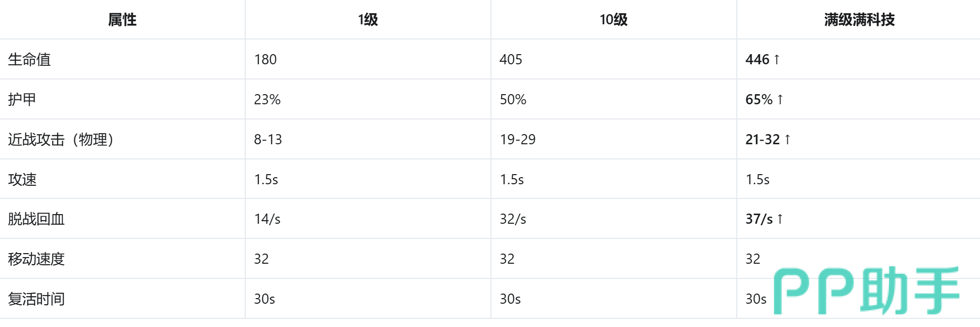Click the PP助手 watermark logo
This screenshot has height=327, width=980.
pos(866,291)
